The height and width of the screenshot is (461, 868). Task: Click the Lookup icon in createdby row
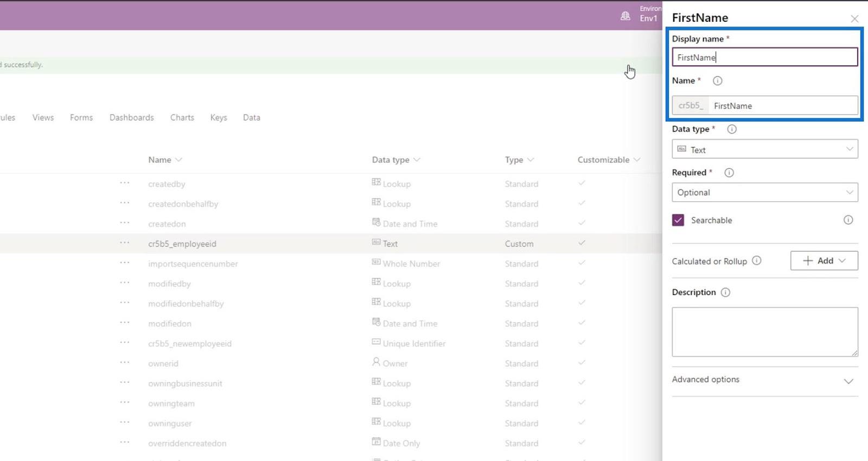[x=376, y=182]
